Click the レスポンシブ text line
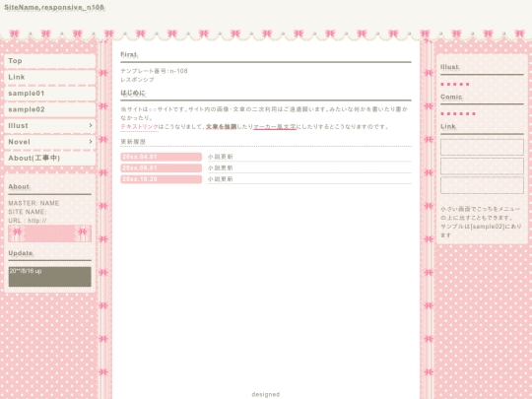 137,80
